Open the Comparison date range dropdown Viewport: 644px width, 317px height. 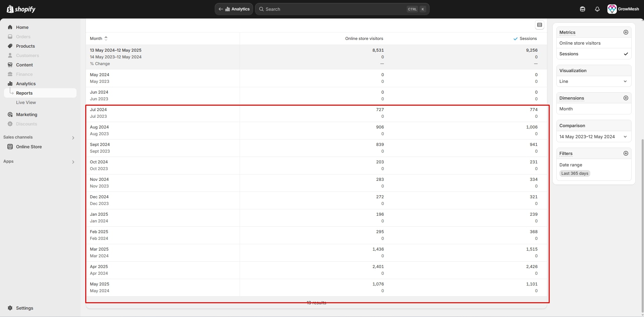point(593,137)
